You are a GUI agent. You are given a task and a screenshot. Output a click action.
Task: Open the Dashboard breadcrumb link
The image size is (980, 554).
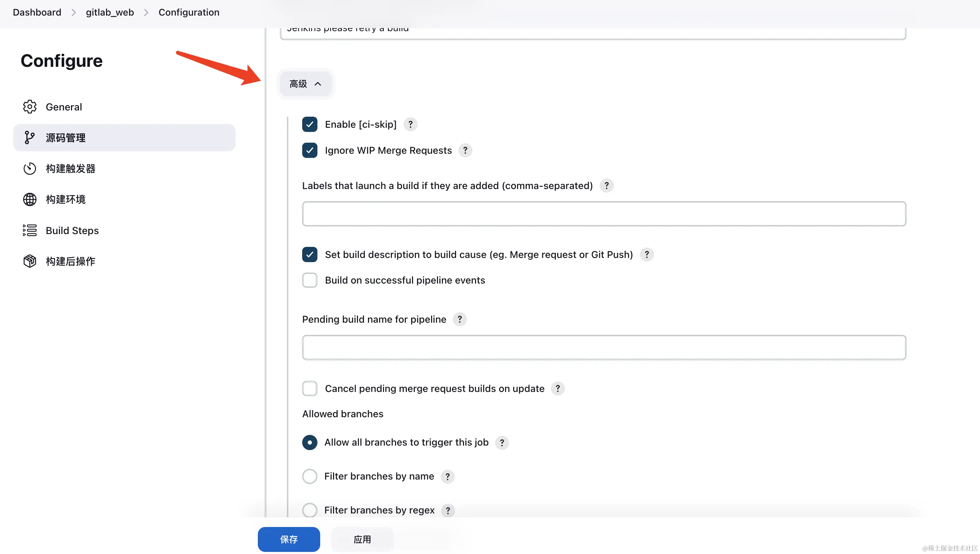click(37, 12)
